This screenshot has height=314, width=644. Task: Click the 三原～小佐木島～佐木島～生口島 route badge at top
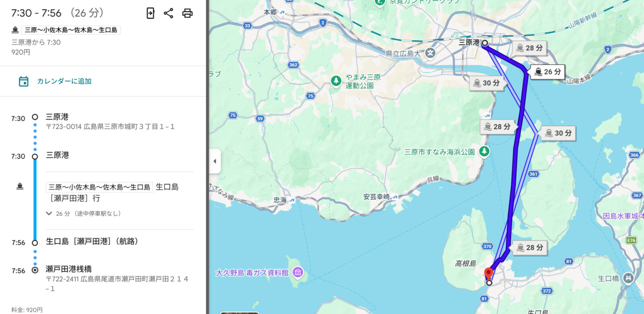click(71, 30)
